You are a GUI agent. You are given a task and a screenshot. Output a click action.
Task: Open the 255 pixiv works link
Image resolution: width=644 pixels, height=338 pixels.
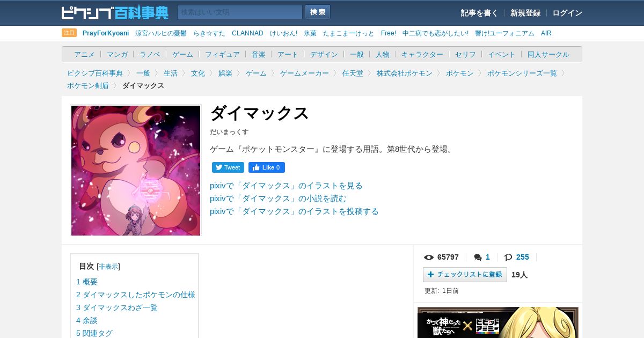click(x=523, y=258)
